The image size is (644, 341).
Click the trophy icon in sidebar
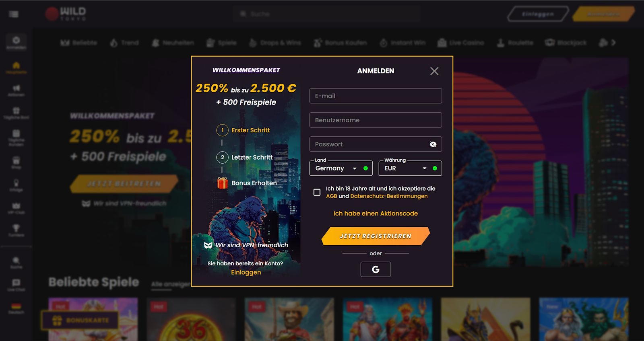16,230
